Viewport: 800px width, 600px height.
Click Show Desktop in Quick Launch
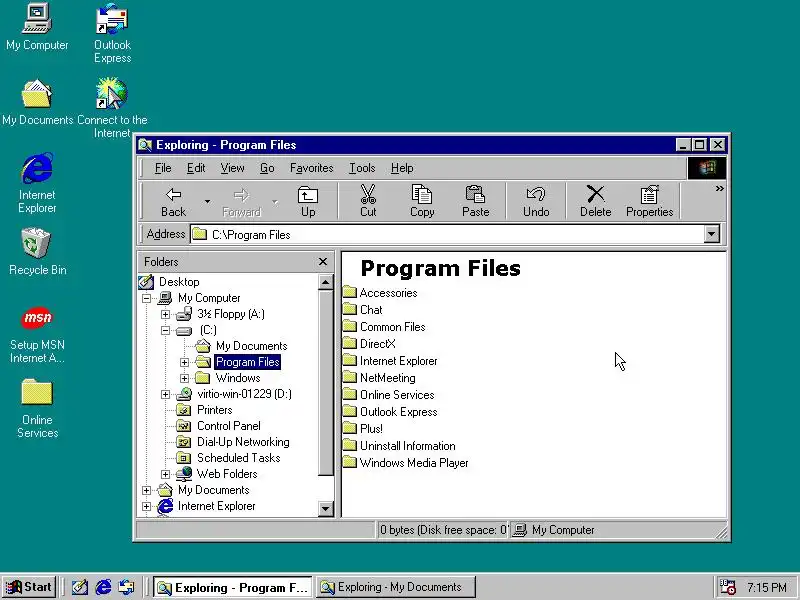pos(80,587)
